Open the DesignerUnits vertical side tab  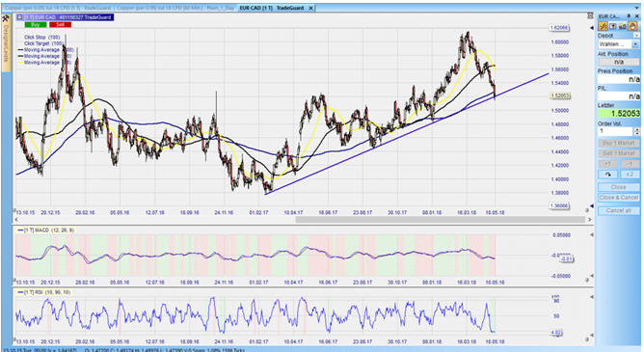[6, 43]
